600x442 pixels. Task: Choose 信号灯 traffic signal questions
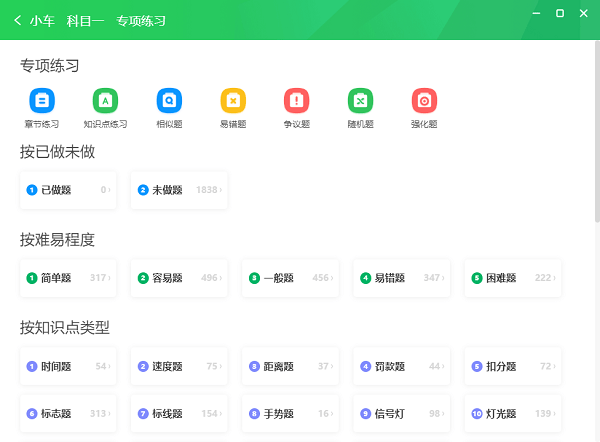[401, 413]
